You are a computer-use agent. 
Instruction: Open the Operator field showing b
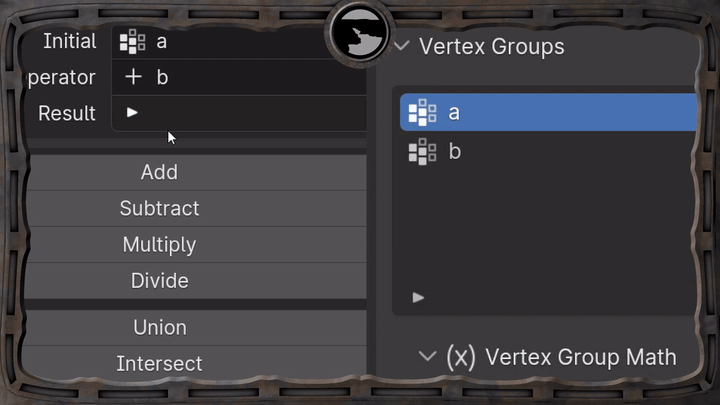240,77
